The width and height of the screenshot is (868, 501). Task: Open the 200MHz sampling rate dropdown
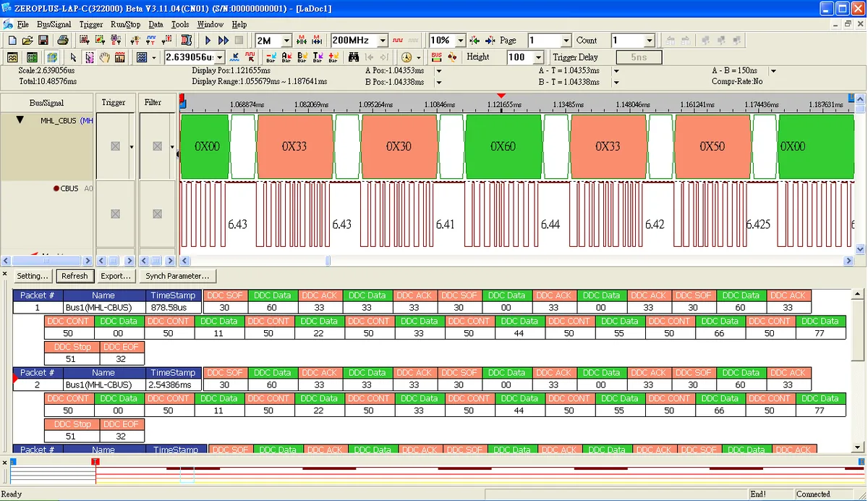click(x=384, y=41)
